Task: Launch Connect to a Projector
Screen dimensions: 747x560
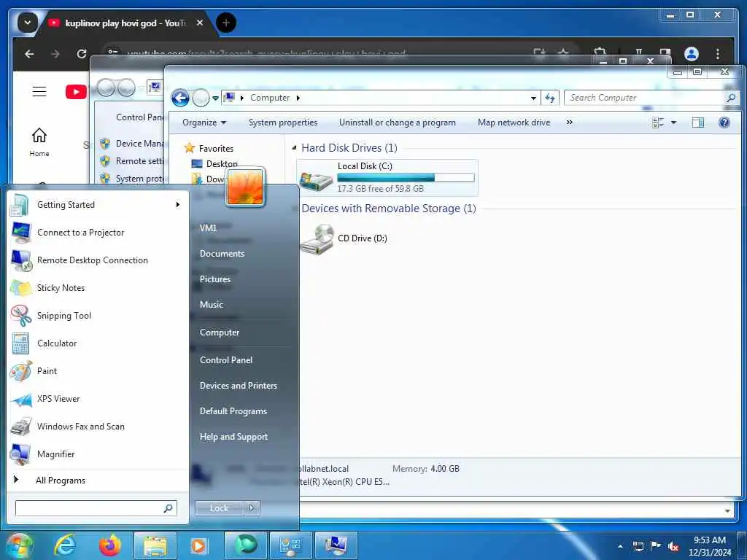Action: click(x=98, y=233)
